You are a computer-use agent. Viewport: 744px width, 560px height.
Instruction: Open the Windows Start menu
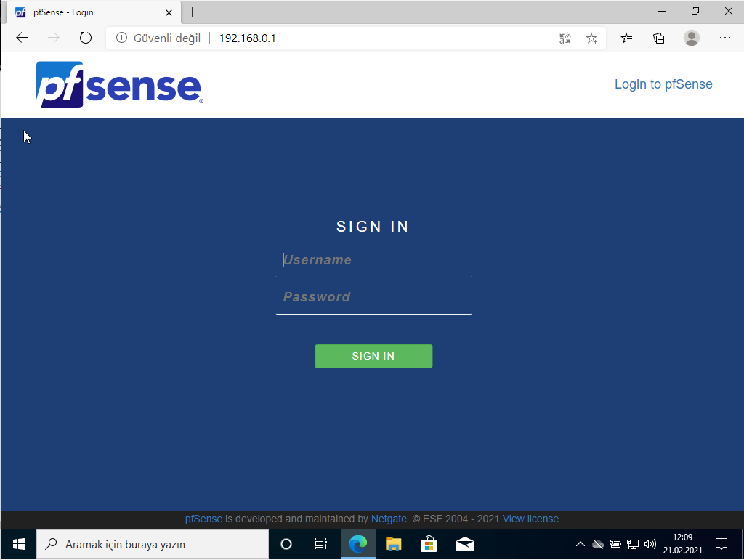click(x=18, y=544)
